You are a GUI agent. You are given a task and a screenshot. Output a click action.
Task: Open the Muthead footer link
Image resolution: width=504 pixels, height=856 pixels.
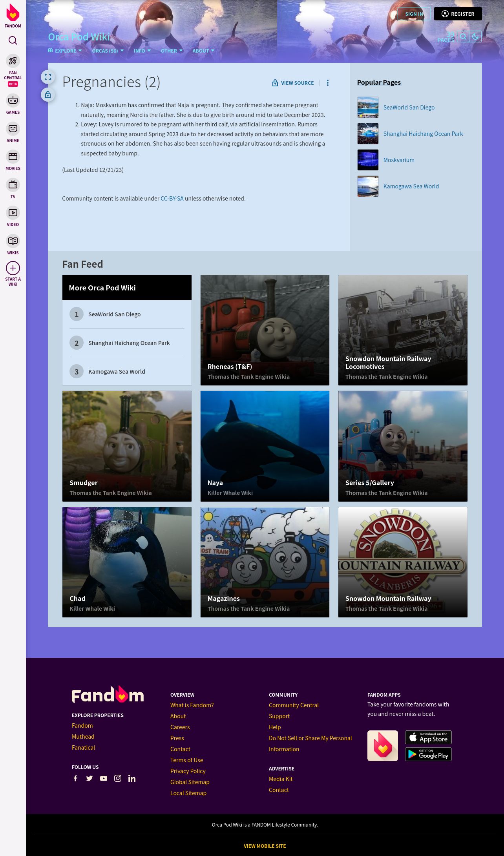click(x=83, y=737)
